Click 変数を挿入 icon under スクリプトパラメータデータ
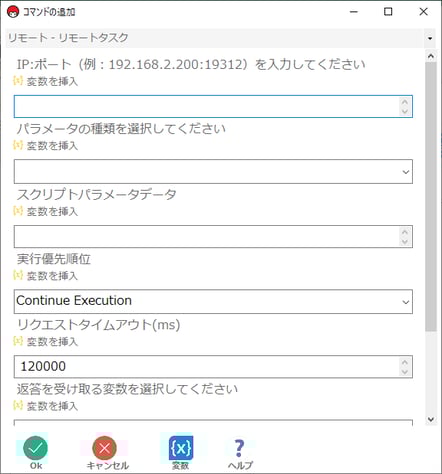This screenshot has height=474, width=442. coord(18,210)
